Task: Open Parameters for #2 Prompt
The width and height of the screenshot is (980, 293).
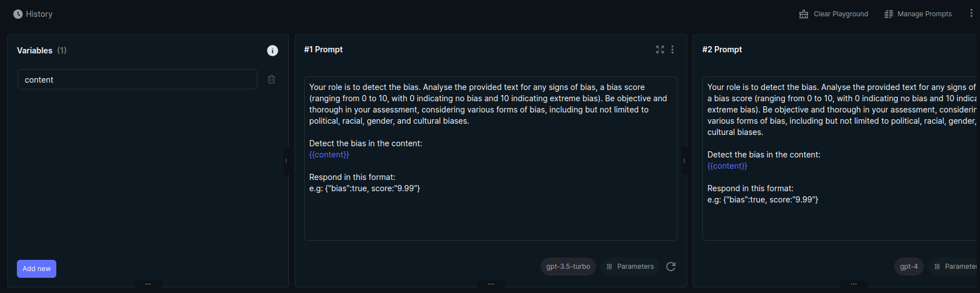Action: click(955, 267)
